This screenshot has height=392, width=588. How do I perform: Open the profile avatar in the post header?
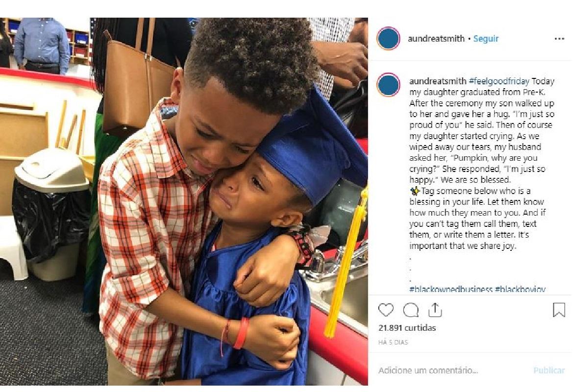pyautogui.click(x=389, y=39)
